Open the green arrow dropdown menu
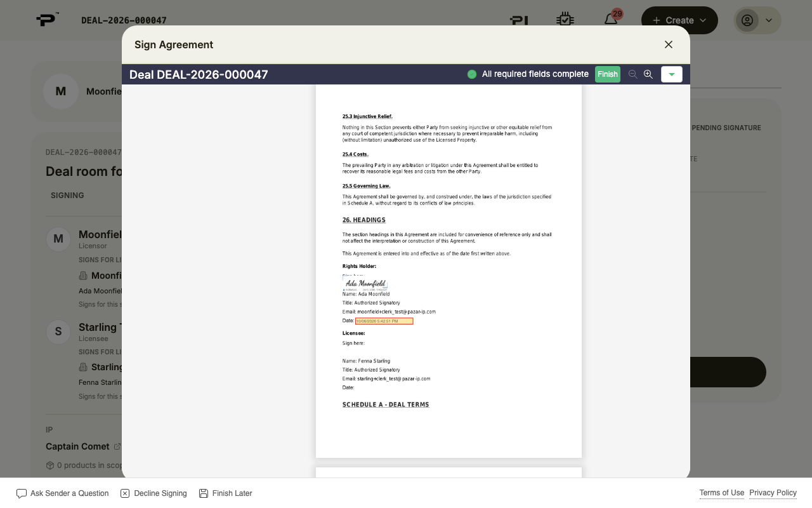This screenshot has height=508, width=812. (672, 74)
